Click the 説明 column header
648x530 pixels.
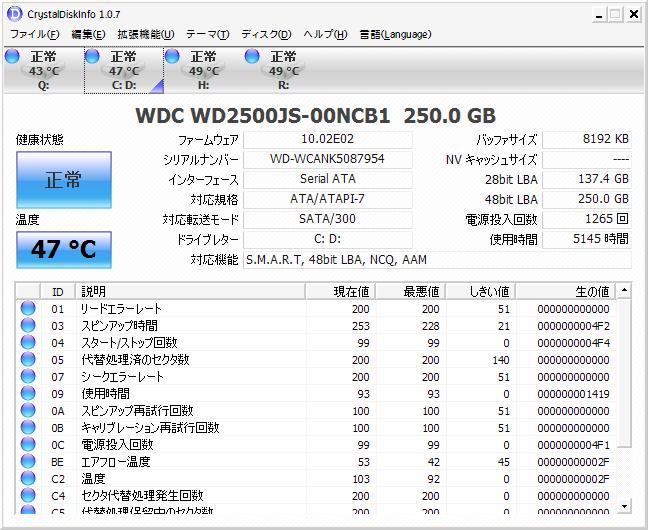click(190, 291)
